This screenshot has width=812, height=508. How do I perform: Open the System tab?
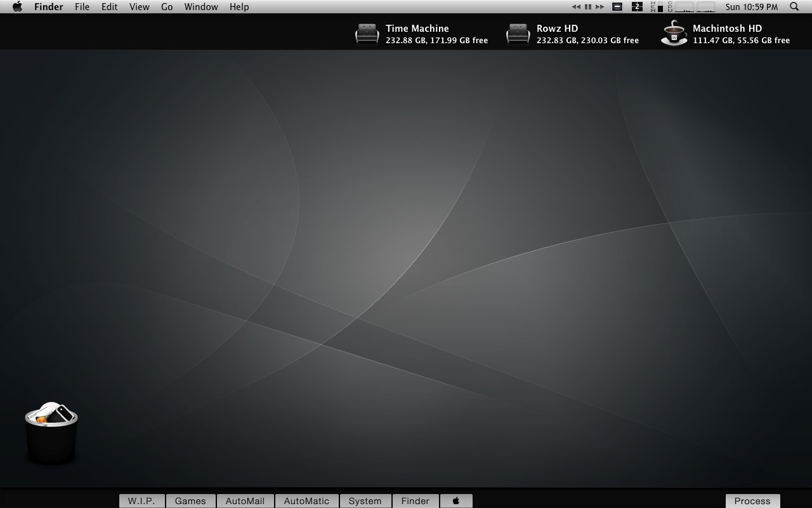(x=365, y=501)
